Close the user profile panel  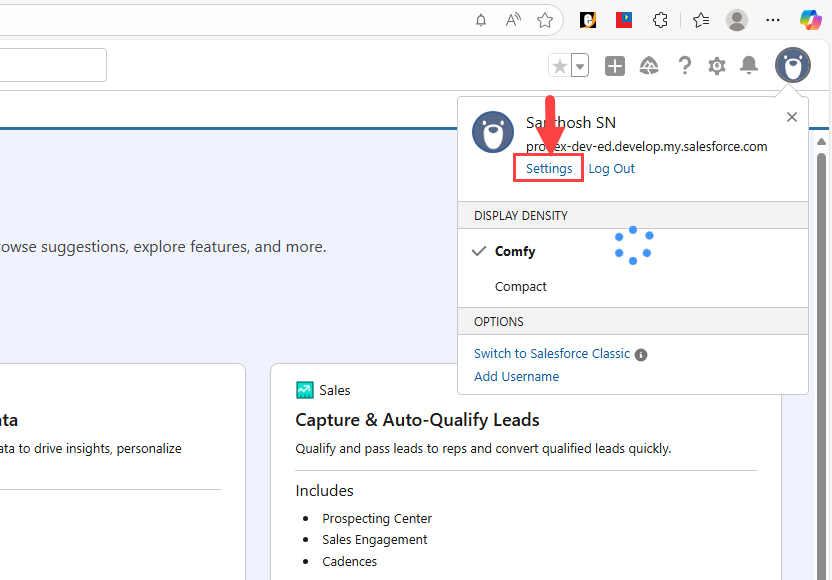click(792, 117)
